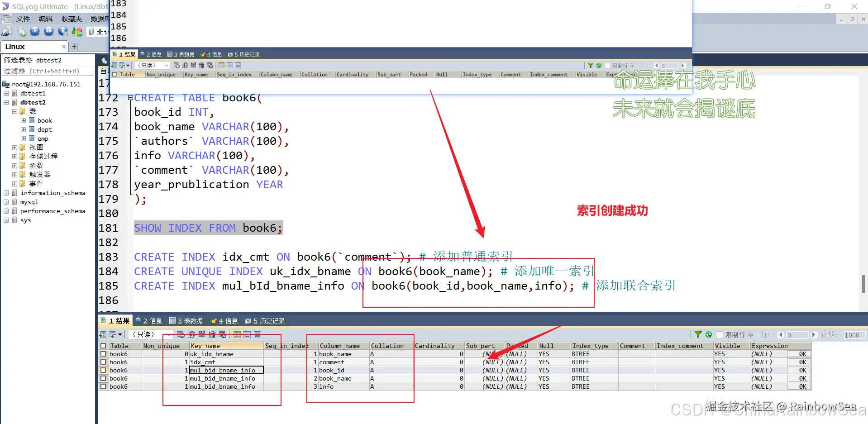Open the 收藏夹 menu
Viewport: 868px width, 424px height.
[x=72, y=19]
